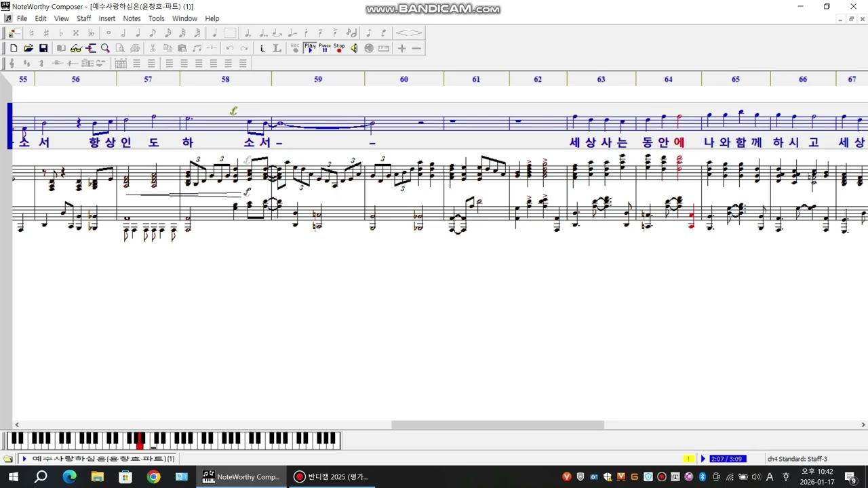Open Google Chrome from the taskbar
The width and height of the screenshot is (868, 488).
click(x=153, y=477)
